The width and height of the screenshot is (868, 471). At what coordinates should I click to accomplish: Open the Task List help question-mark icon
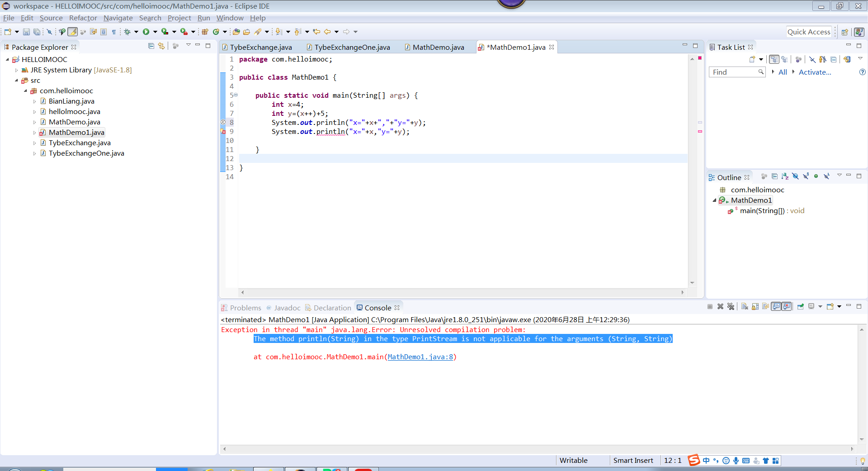coord(862,72)
